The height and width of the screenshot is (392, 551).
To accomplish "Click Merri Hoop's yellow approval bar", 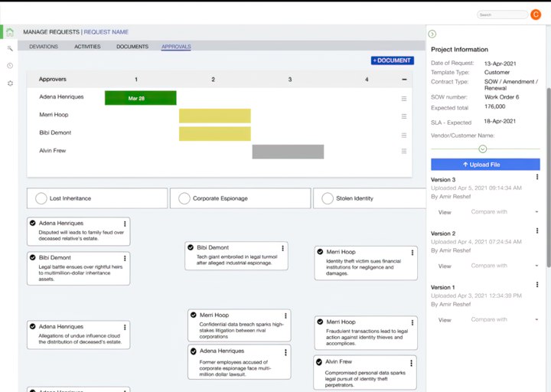I will click(215, 116).
